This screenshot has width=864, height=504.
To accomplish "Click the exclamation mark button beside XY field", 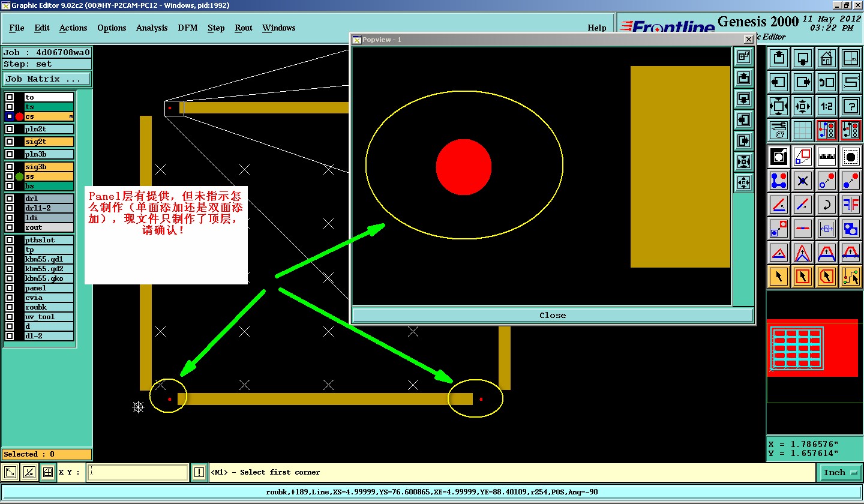I will point(199,472).
